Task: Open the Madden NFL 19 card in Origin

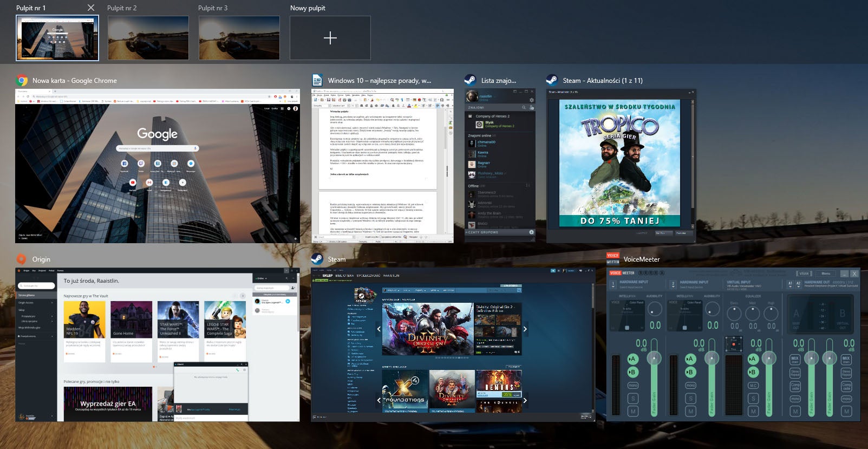Action: coord(84,331)
